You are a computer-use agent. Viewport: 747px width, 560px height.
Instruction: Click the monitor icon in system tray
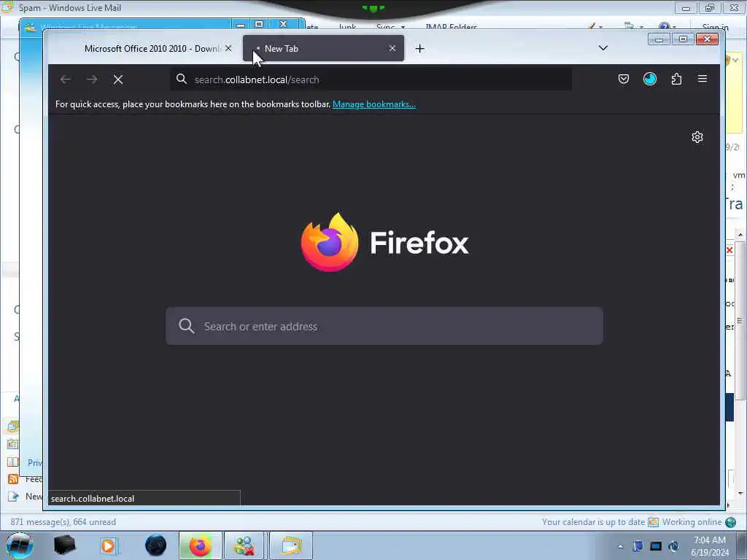coord(656,546)
